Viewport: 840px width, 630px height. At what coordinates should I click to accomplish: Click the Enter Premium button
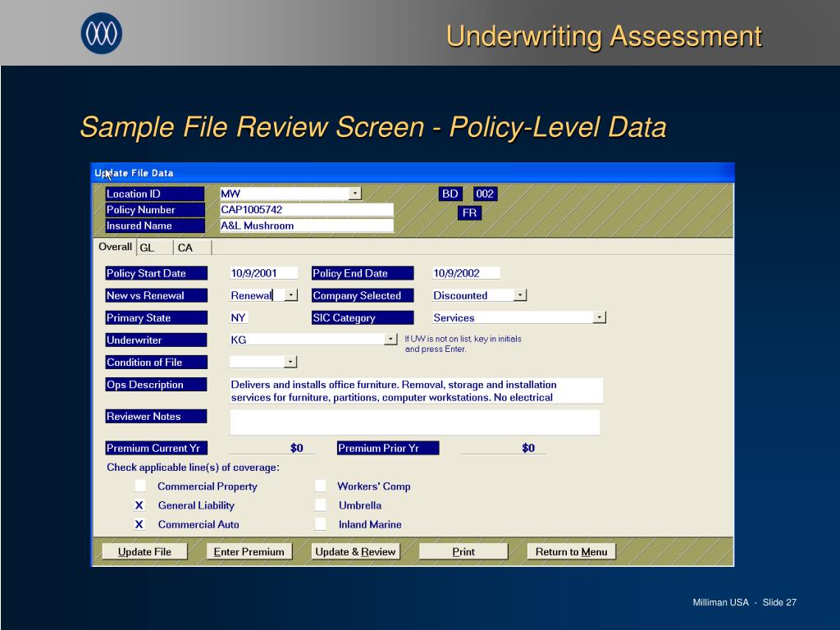click(249, 552)
